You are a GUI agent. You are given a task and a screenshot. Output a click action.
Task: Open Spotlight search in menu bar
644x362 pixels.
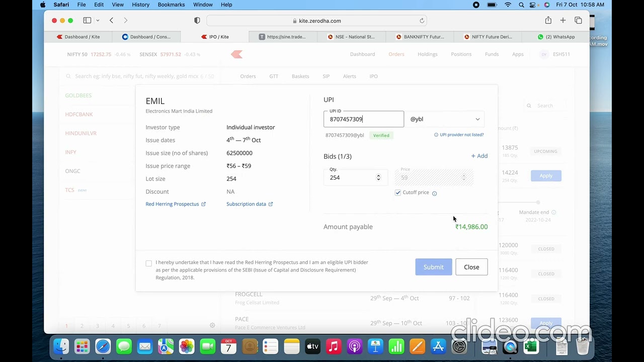[x=521, y=5]
